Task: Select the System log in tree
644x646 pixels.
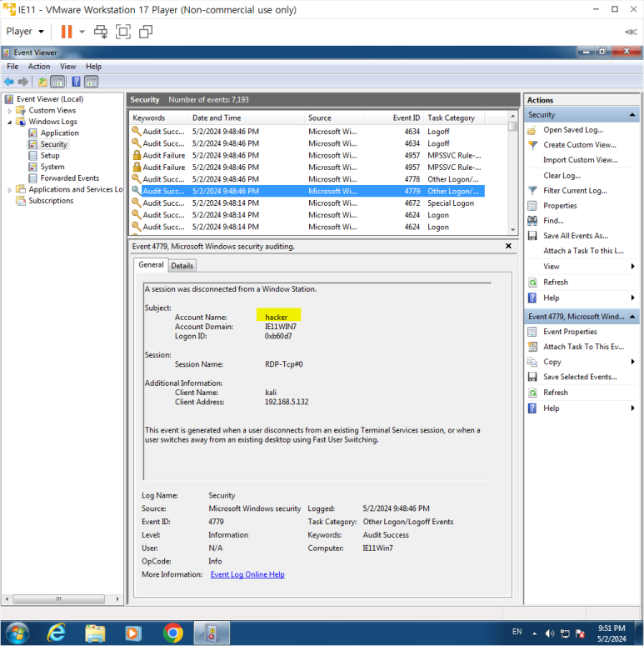Action: tap(52, 167)
